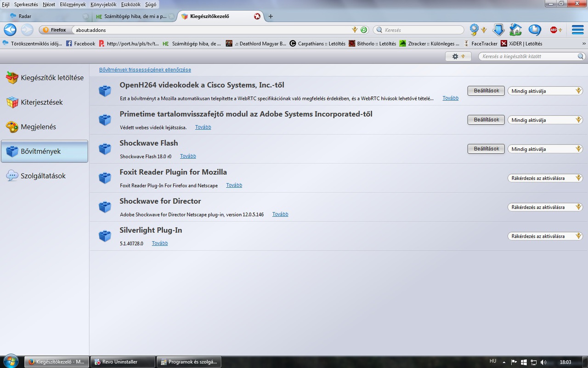Go back with the blue Back arrow
The height and width of the screenshot is (368, 588).
click(x=10, y=30)
